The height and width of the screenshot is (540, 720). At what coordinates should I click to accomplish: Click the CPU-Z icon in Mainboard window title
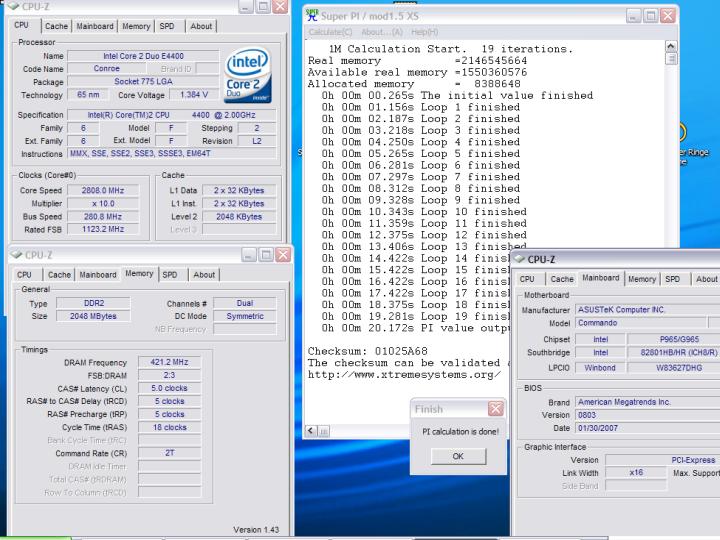pos(519,259)
